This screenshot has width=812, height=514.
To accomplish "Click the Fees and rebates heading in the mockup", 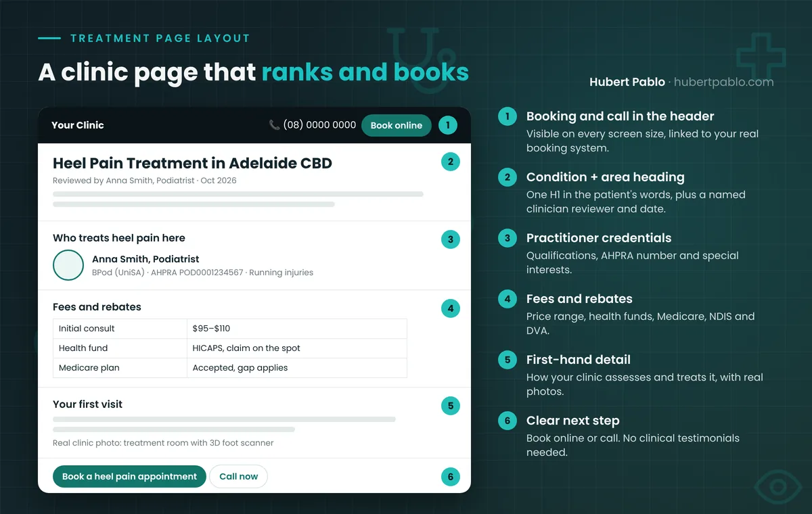I will pyautogui.click(x=97, y=307).
